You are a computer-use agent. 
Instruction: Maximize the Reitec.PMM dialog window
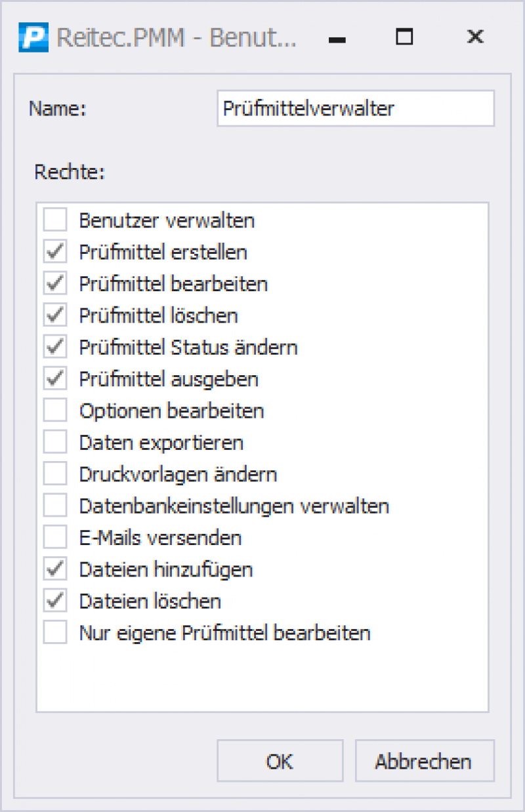(x=405, y=37)
